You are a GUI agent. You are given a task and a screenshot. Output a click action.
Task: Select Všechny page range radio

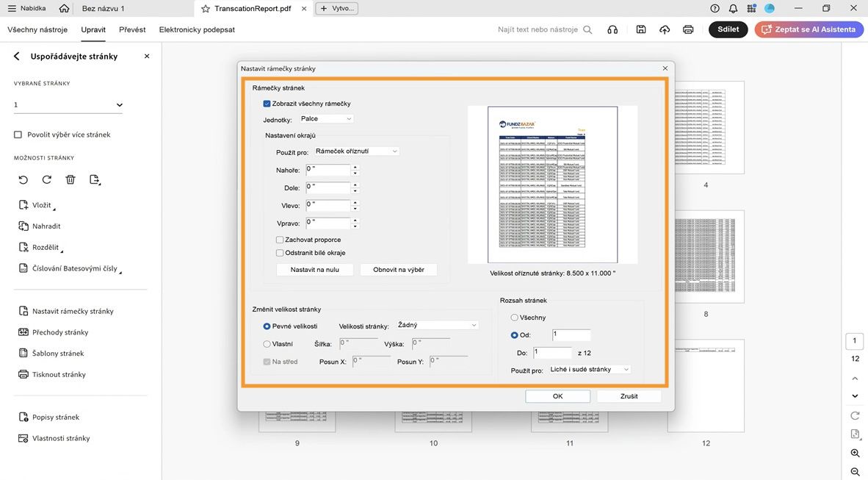click(x=514, y=318)
